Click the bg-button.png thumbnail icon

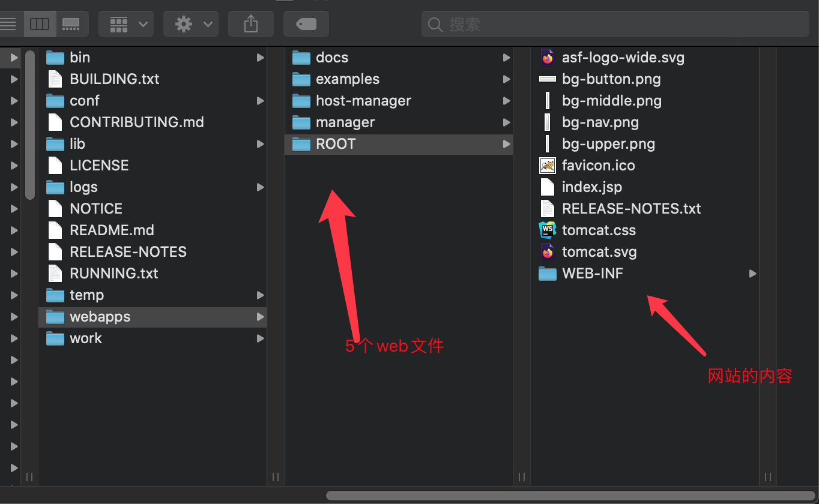[547, 79]
